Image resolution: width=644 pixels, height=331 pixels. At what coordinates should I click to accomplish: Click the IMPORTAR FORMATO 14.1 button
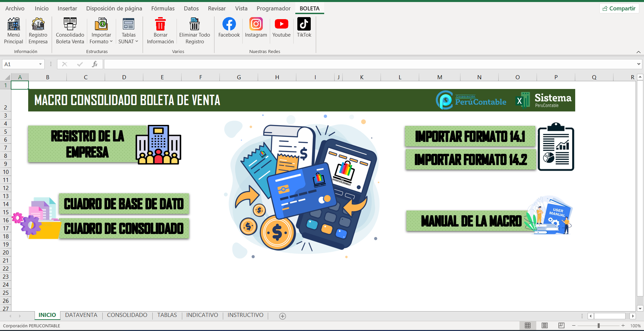pos(470,136)
